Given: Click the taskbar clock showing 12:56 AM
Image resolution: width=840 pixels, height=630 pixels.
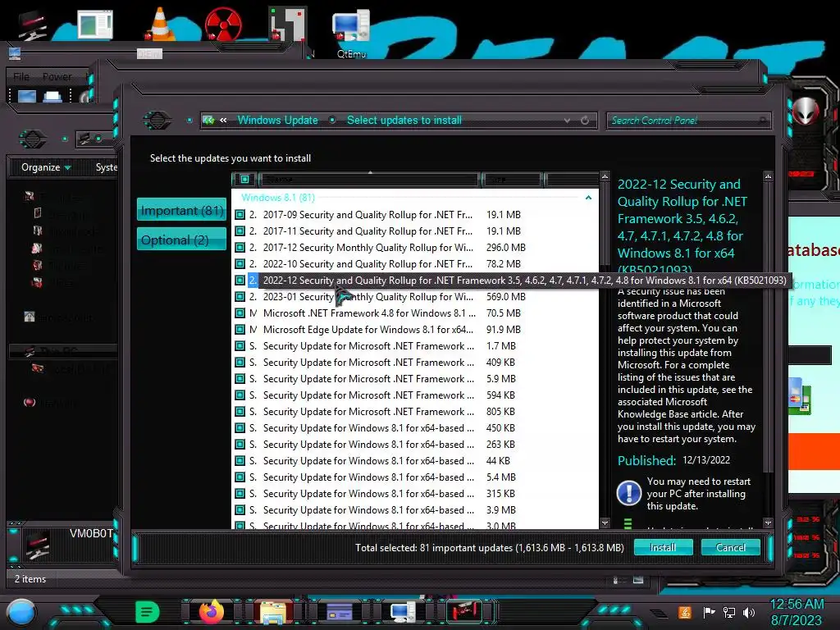Looking at the screenshot, I should pyautogui.click(x=797, y=612).
